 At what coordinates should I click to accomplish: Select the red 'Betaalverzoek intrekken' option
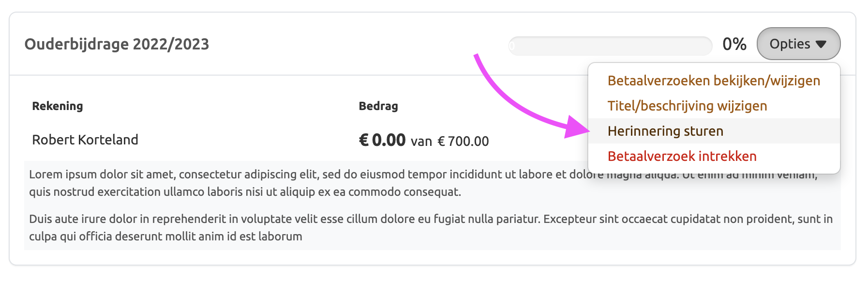coord(682,156)
